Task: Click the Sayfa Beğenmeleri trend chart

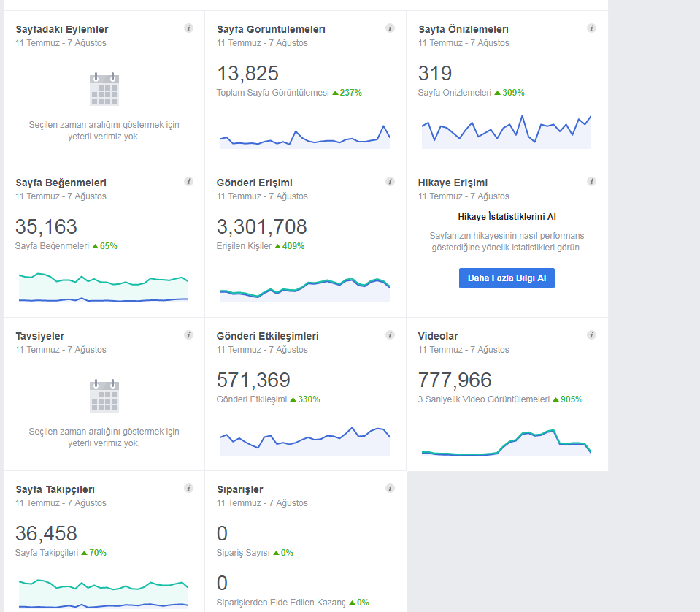Action: [104, 287]
